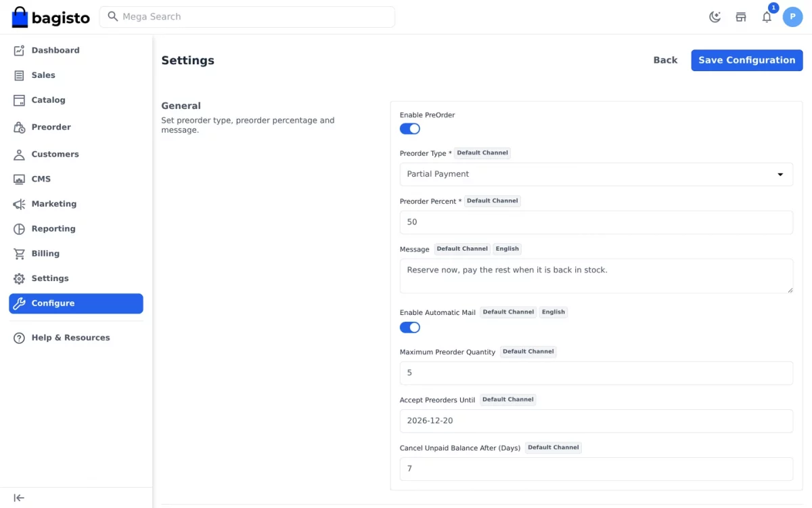Viewport: 812px width, 508px height.
Task: Open the Billing menu label
Action: [x=45, y=254]
